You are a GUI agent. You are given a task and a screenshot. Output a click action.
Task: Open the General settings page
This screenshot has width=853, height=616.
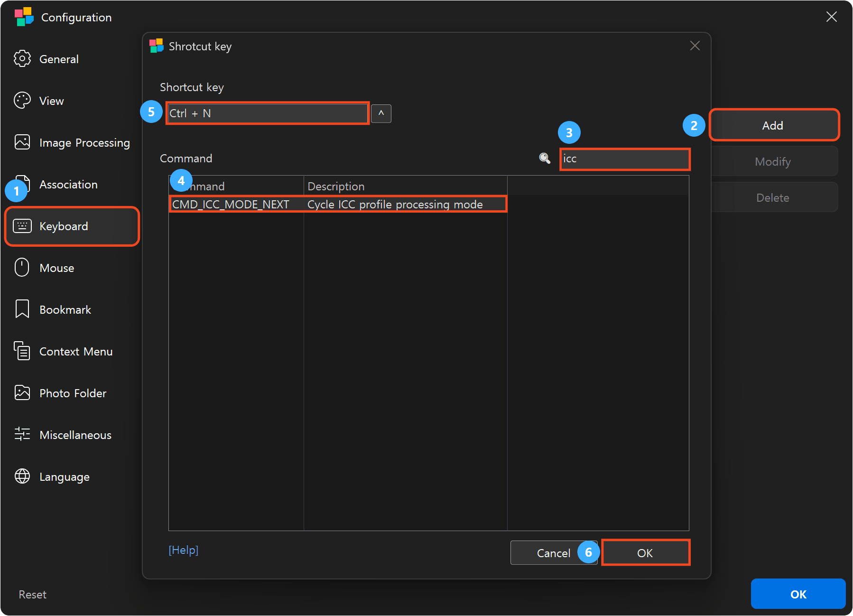tap(59, 59)
